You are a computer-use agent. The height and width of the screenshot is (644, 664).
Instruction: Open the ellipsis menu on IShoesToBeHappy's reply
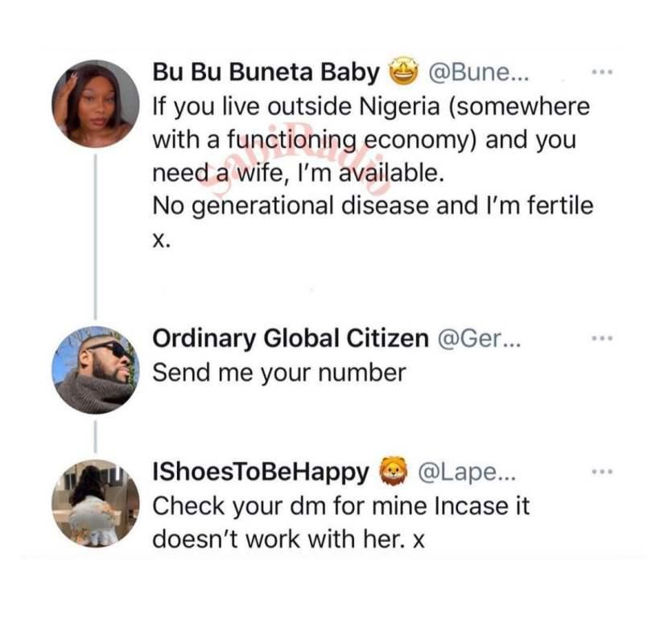(602, 473)
